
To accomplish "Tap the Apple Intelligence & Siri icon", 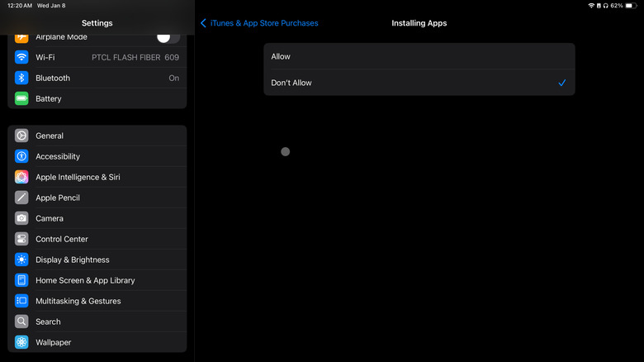I will pos(21,177).
